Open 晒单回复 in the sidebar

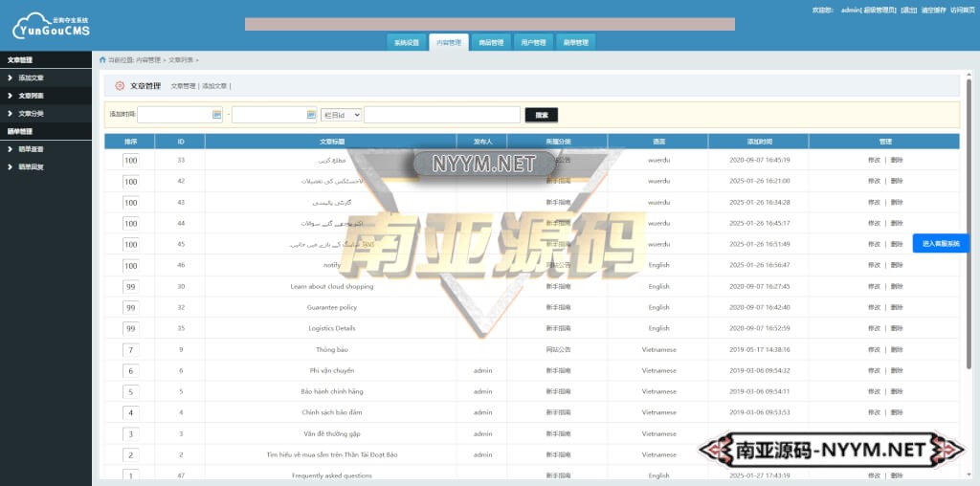pos(31,167)
